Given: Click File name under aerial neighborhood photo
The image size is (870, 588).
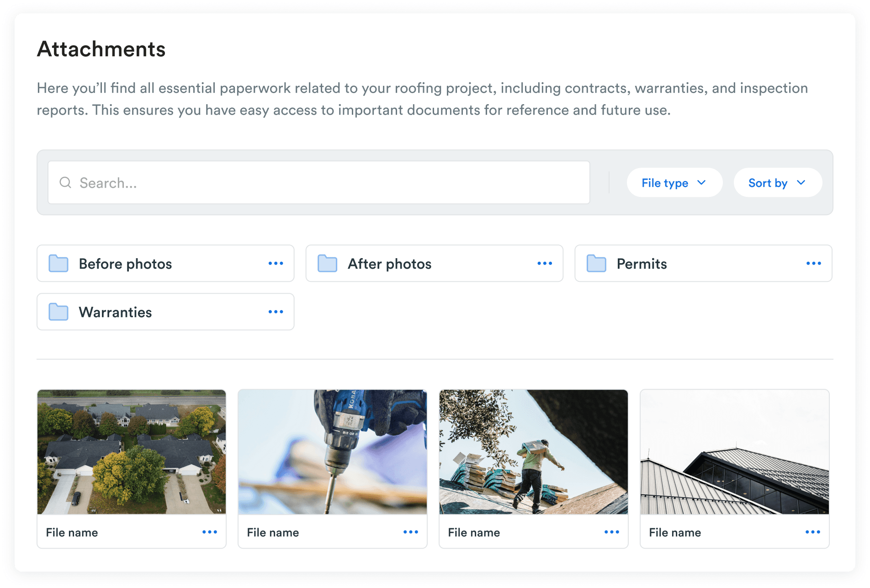Looking at the screenshot, I should pos(72,533).
